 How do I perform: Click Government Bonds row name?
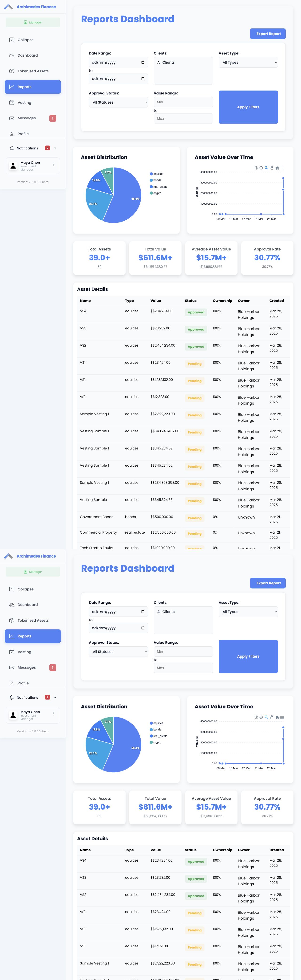96,517
